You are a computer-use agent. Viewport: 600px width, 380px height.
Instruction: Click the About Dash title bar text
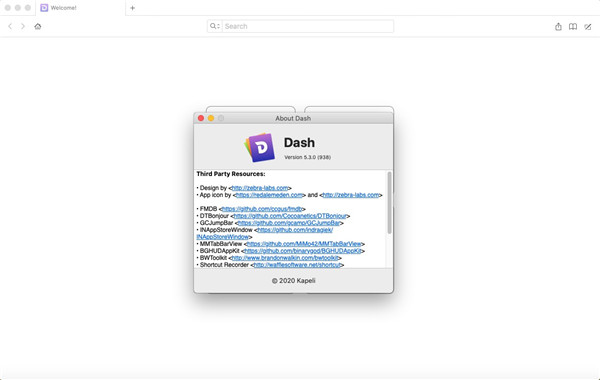pyautogui.click(x=293, y=118)
